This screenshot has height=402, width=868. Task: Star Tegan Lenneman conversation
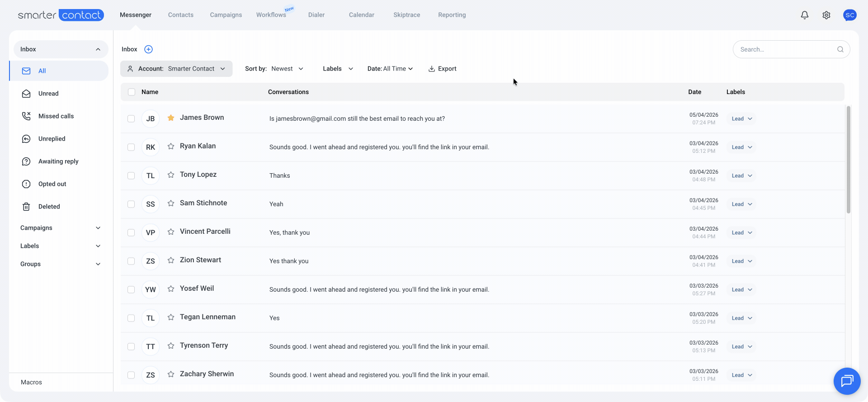pyautogui.click(x=171, y=317)
